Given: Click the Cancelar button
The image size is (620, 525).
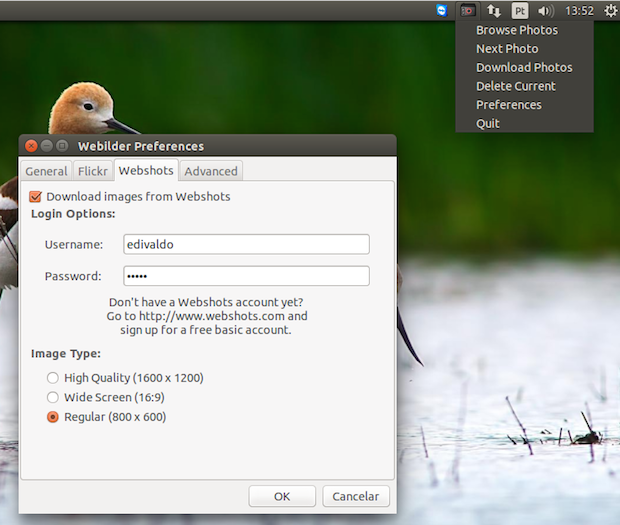Looking at the screenshot, I should pyautogui.click(x=356, y=496).
